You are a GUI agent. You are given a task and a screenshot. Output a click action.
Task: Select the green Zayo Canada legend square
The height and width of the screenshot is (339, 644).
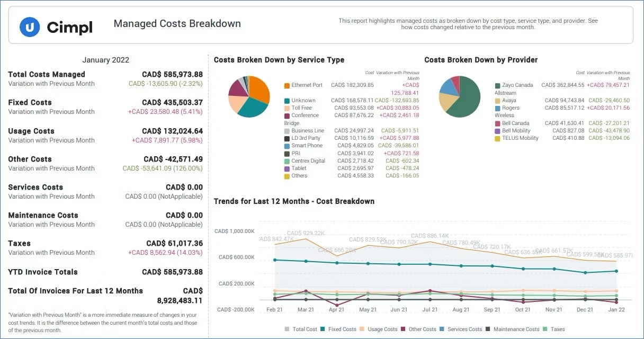point(498,85)
